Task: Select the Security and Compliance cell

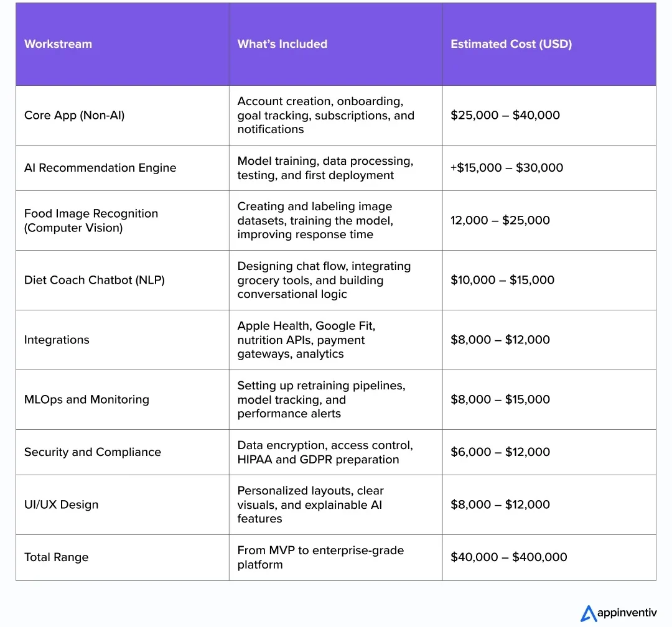Action: point(92,452)
